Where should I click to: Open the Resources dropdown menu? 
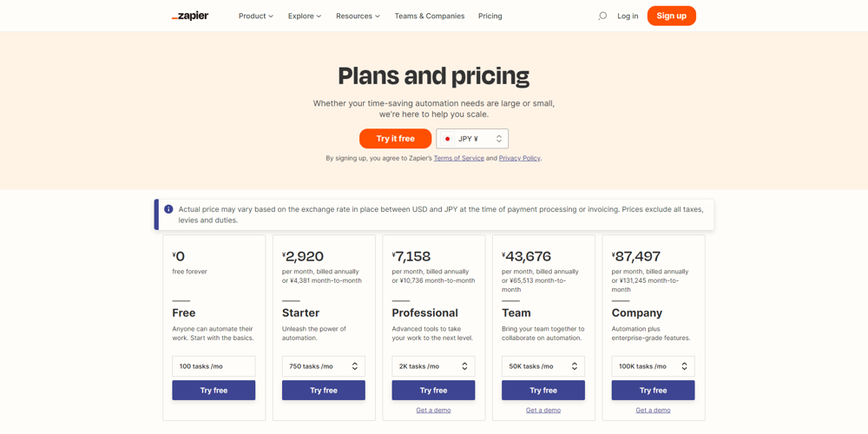358,16
